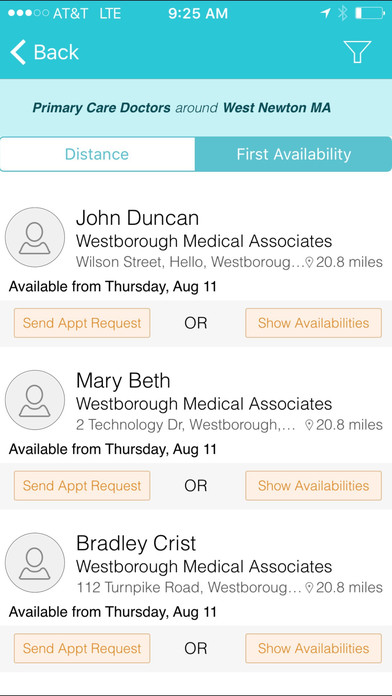Open the filter funnel icon
The width and height of the screenshot is (392, 696).
tap(357, 52)
